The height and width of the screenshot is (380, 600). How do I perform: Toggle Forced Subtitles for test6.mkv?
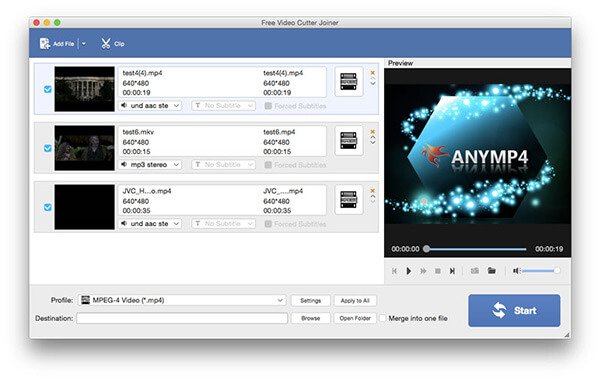click(268, 165)
